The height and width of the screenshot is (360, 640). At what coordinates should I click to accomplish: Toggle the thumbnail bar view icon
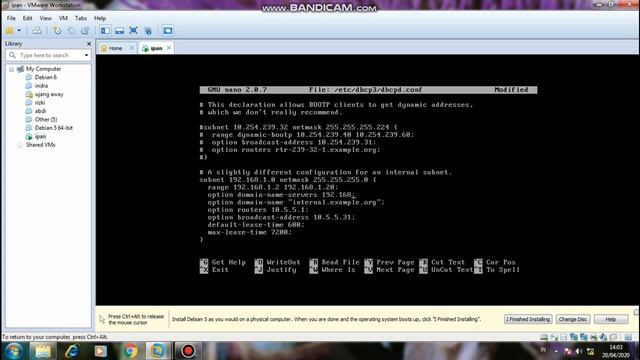click(x=119, y=31)
